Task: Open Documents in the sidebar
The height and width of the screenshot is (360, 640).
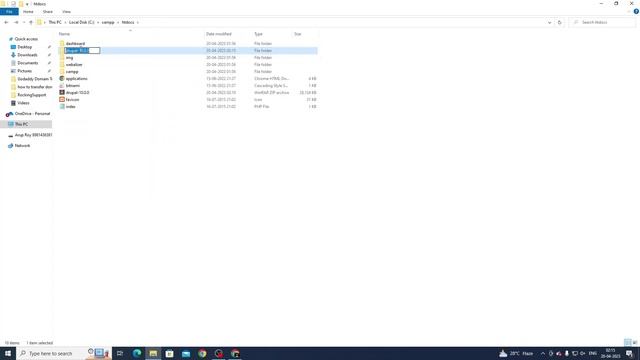Action: [x=28, y=63]
